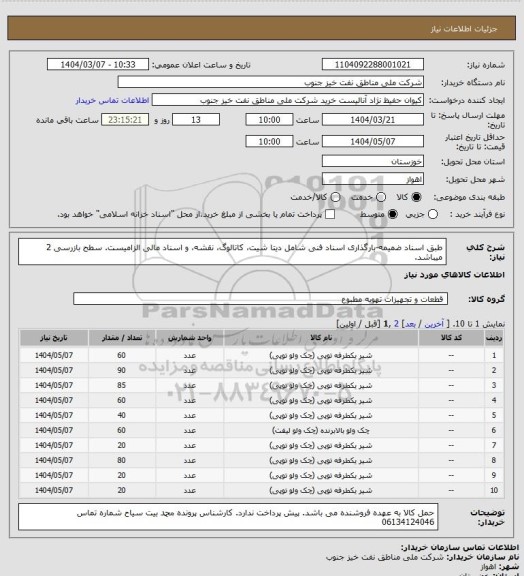The image size is (524, 576).
Task: Click the item name in row 9
Action: tap(321, 475)
